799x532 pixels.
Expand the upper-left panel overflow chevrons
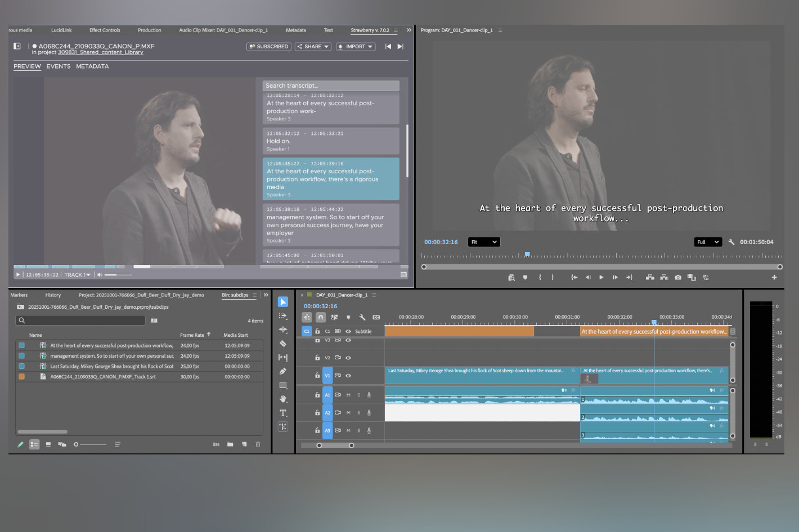coord(409,30)
